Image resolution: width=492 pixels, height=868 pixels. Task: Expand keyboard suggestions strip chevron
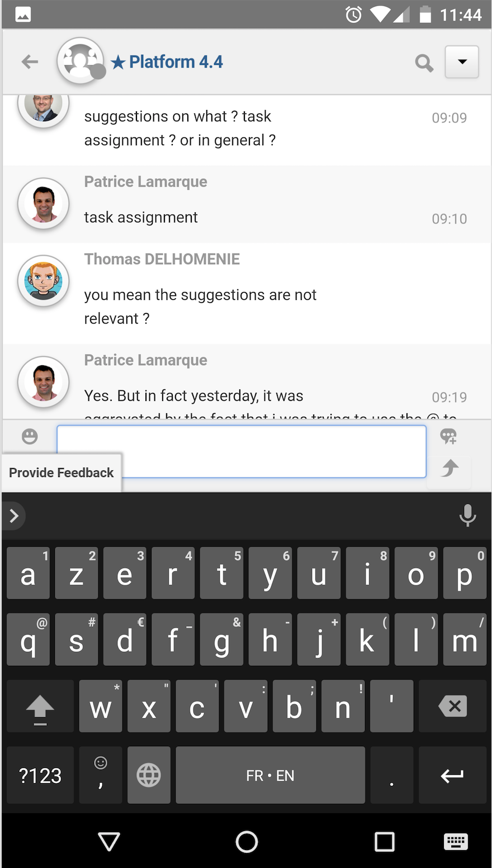point(14,516)
